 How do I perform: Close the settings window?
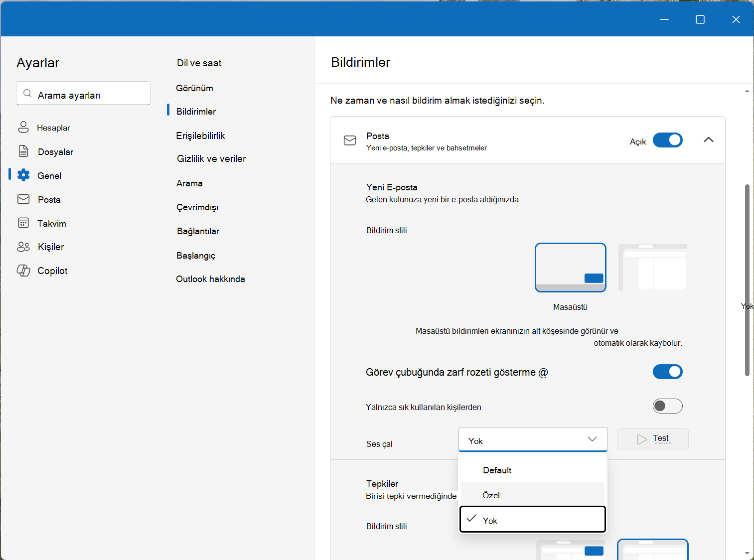[736, 19]
